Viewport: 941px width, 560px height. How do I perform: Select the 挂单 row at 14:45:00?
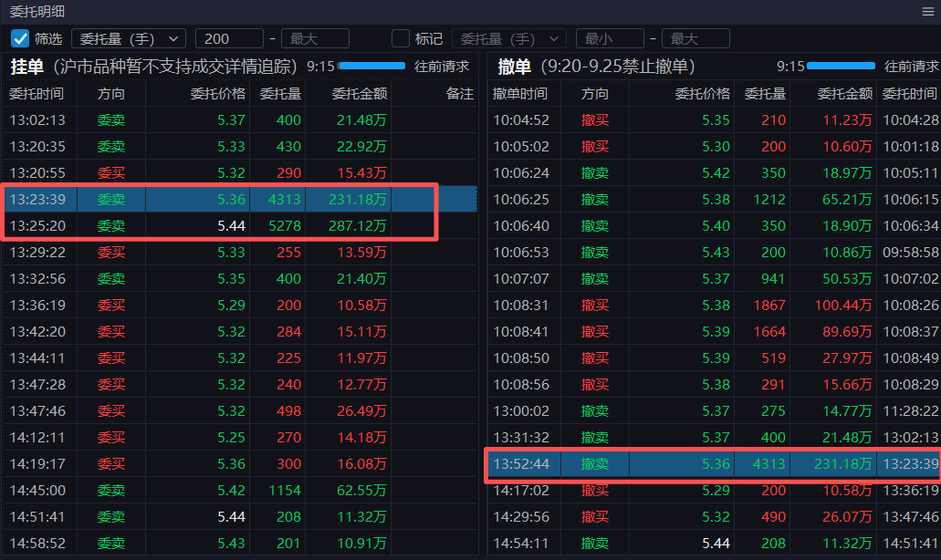pyautogui.click(x=240, y=490)
